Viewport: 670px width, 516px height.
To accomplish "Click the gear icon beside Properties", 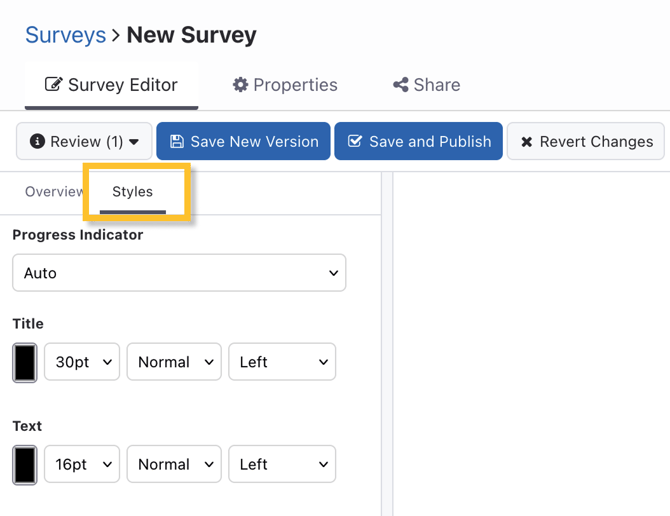I will point(240,85).
